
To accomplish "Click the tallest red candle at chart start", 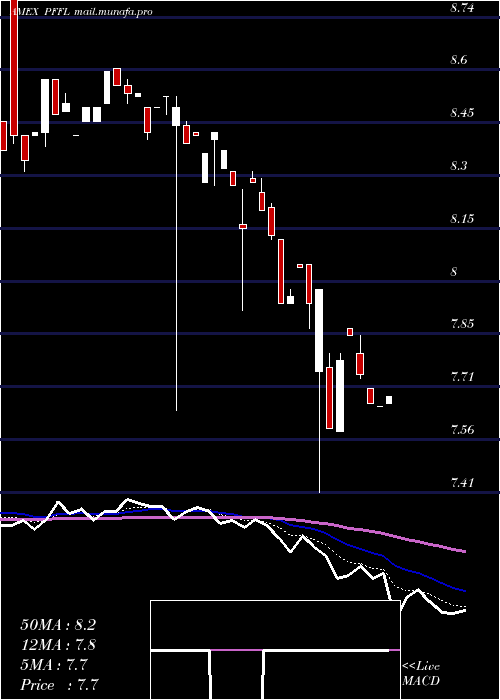I will 14,67.
